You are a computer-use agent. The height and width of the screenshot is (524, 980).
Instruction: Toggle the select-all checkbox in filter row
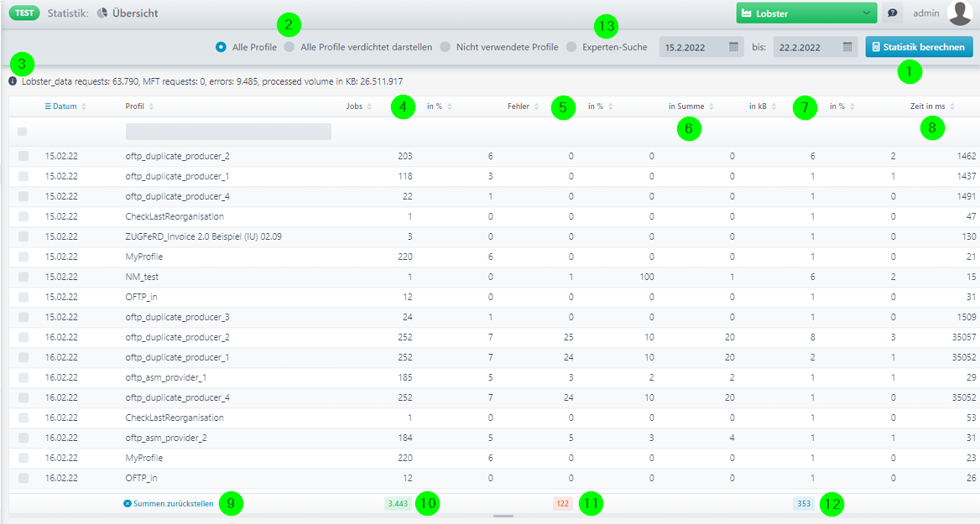23,131
